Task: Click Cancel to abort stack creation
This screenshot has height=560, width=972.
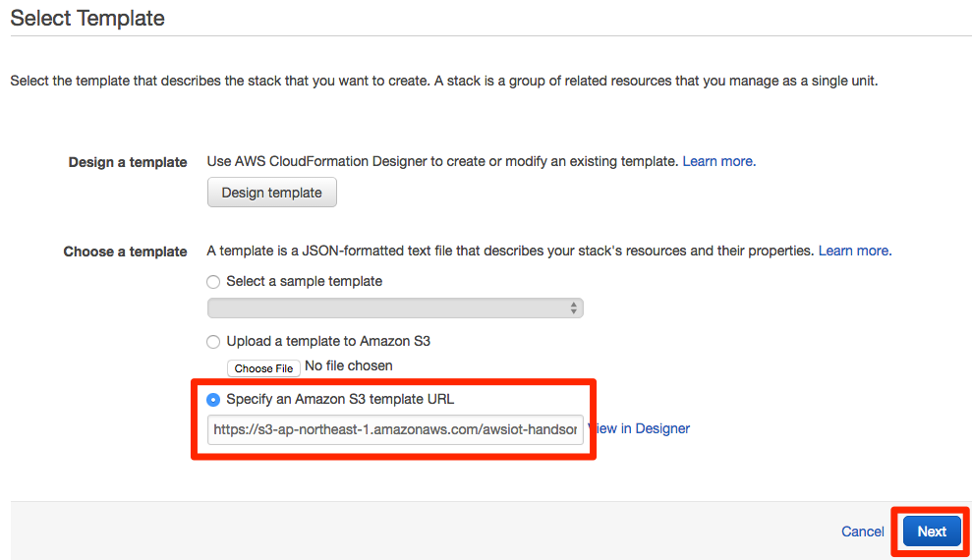Action: click(862, 532)
